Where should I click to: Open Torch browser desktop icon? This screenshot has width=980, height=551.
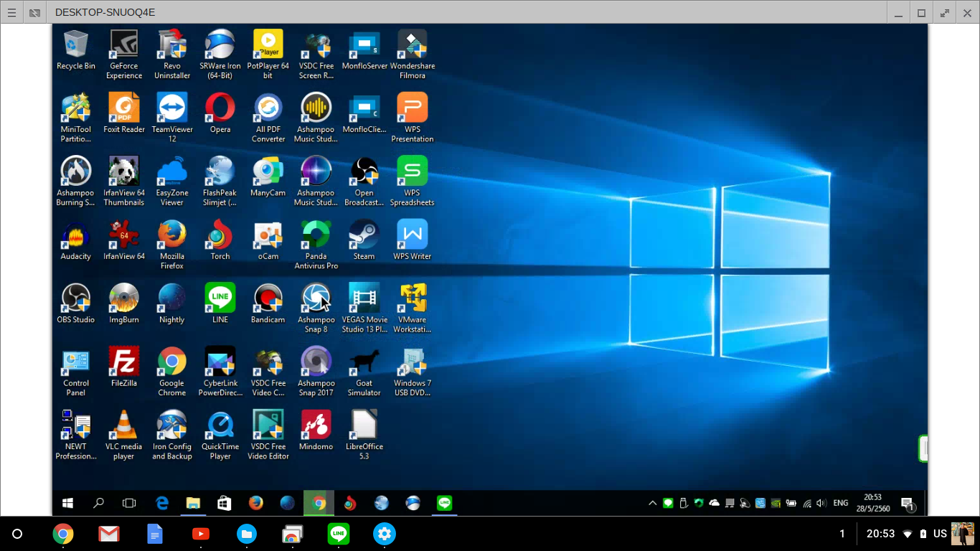click(x=220, y=240)
